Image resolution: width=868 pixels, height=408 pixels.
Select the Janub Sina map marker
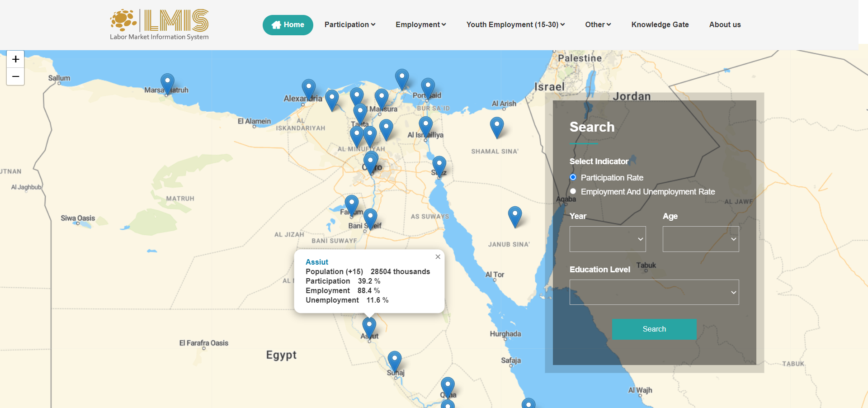pos(514,215)
